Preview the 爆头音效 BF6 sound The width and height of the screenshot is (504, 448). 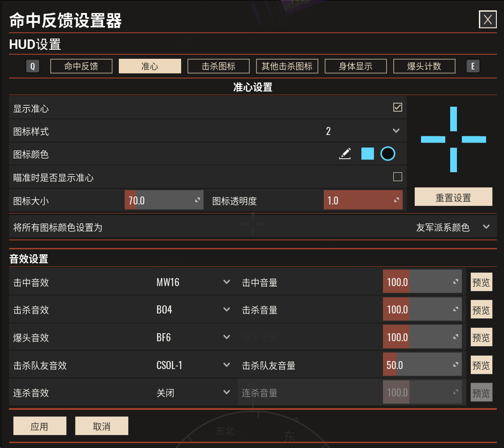coord(481,337)
